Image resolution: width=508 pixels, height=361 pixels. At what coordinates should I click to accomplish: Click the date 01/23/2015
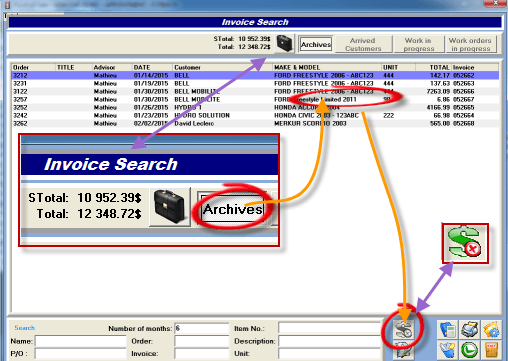click(x=151, y=115)
